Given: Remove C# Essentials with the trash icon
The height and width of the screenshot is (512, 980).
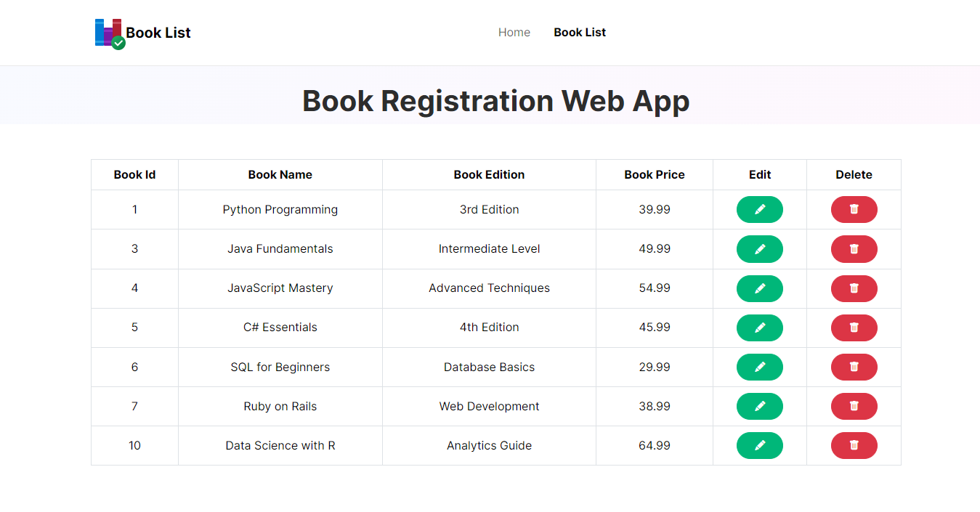Looking at the screenshot, I should [x=854, y=328].
